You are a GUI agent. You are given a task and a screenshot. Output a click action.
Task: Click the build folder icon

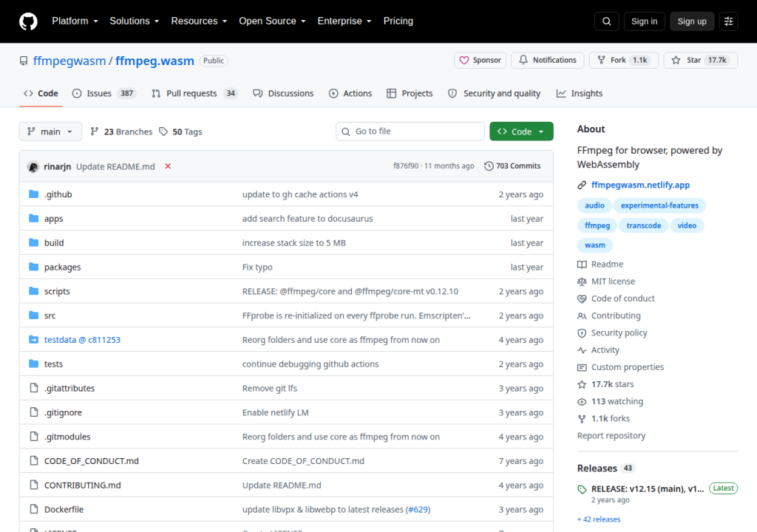pyautogui.click(x=33, y=242)
